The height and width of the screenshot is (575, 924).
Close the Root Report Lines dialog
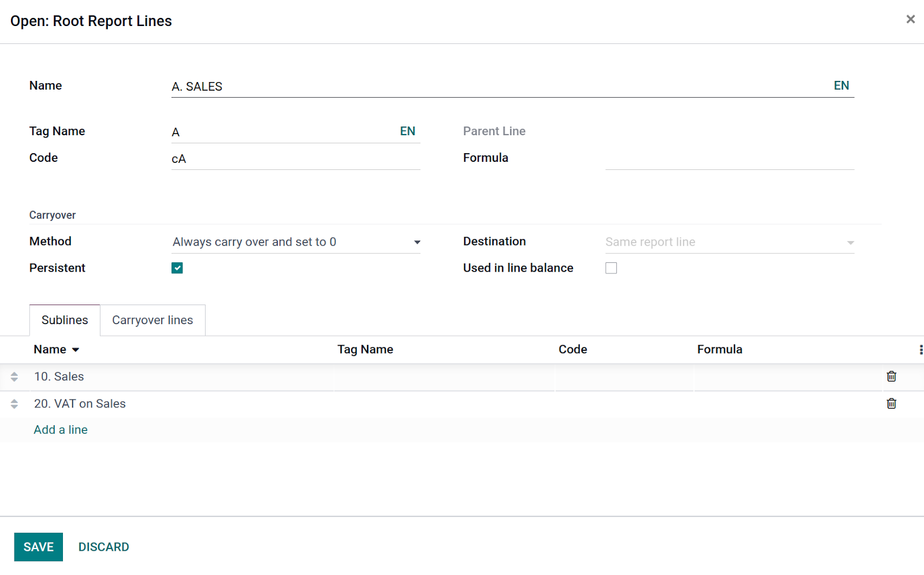click(911, 19)
